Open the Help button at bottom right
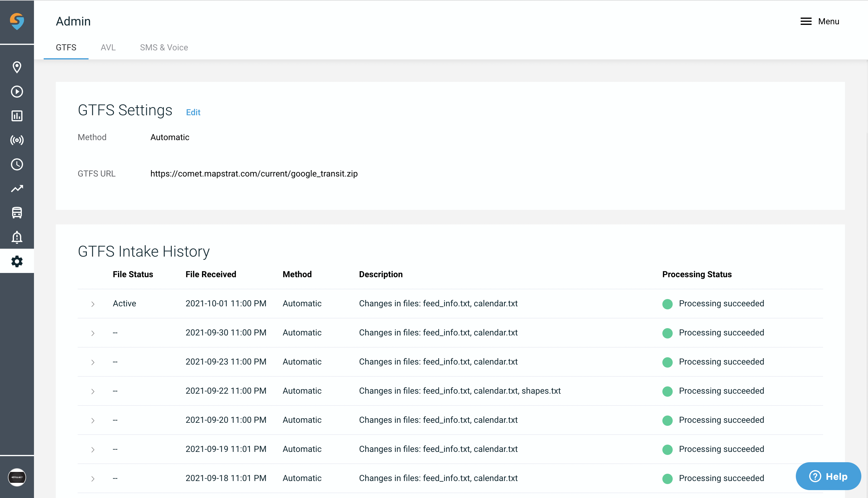868x498 pixels. pyautogui.click(x=828, y=476)
